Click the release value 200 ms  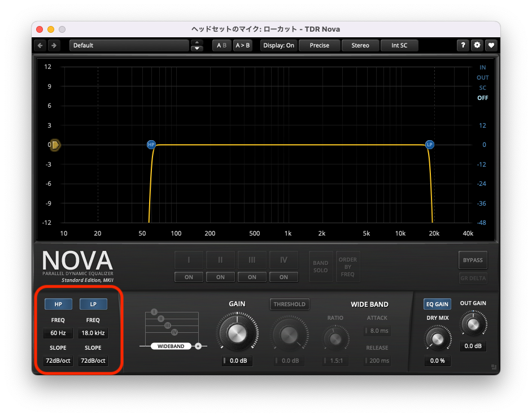click(x=377, y=360)
